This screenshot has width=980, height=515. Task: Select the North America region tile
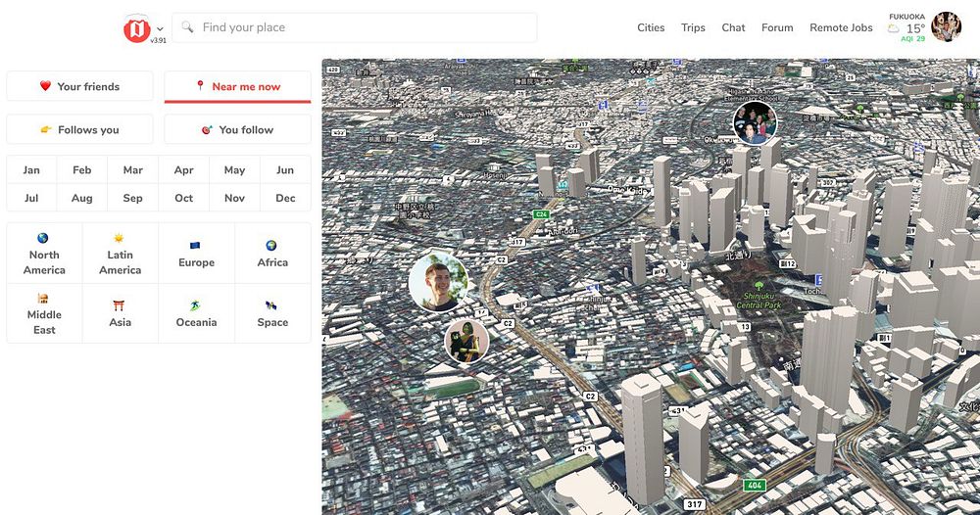pos(44,254)
